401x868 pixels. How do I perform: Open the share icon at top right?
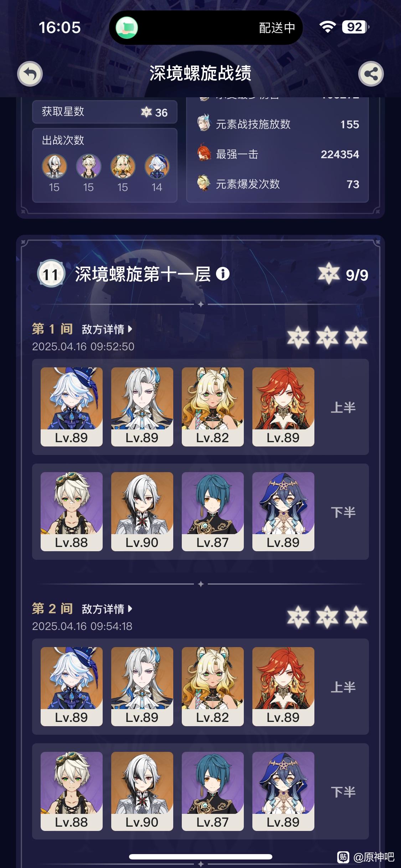(x=371, y=74)
